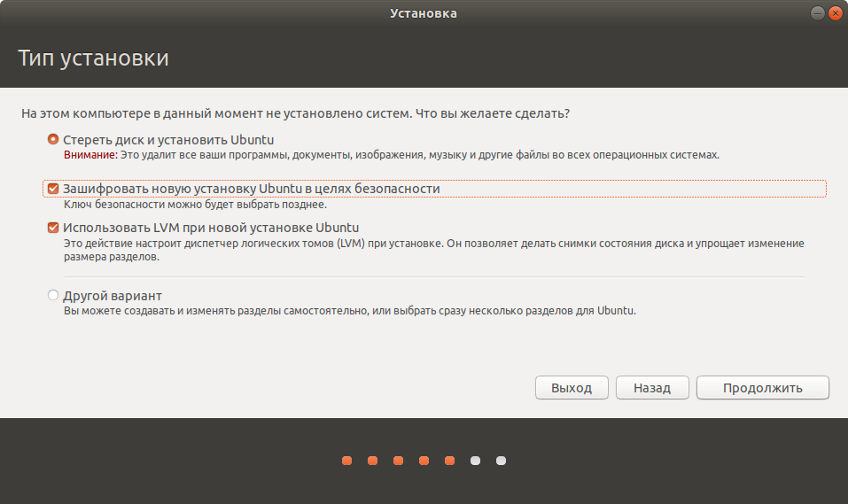Go back with the "Назад" button
848x504 pixels.
[651, 388]
